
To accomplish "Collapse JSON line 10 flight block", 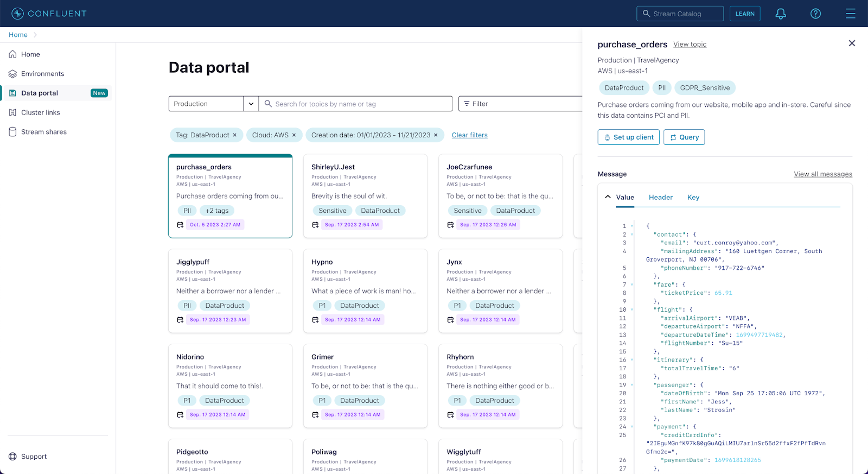I will pos(632,309).
